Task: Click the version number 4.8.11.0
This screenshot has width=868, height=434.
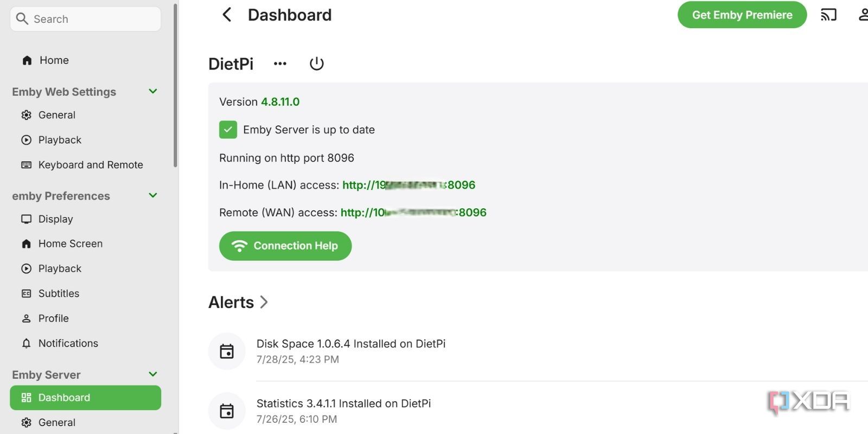Action: pyautogui.click(x=280, y=102)
